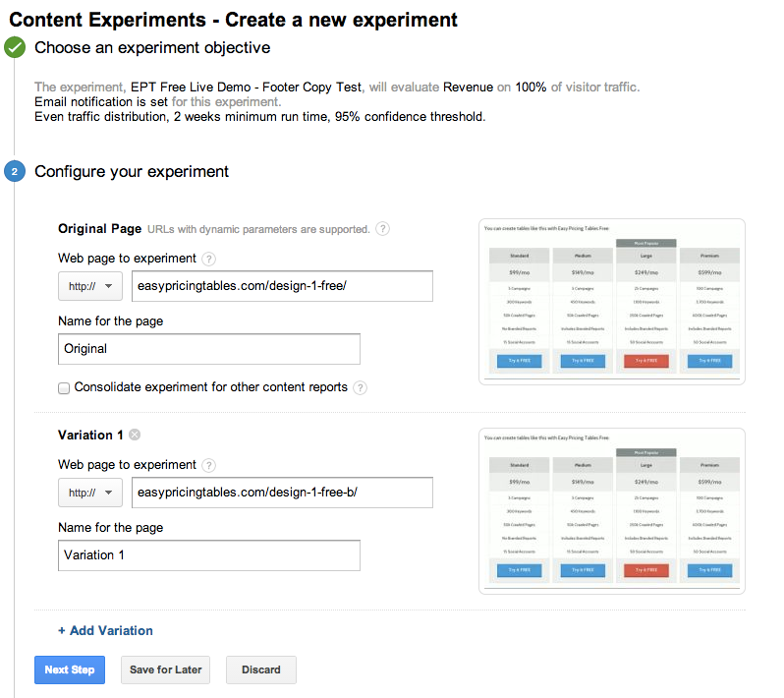Click help icon next to Consolidate experiment
Screen dimensions: 784x698
pyautogui.click(x=361, y=387)
